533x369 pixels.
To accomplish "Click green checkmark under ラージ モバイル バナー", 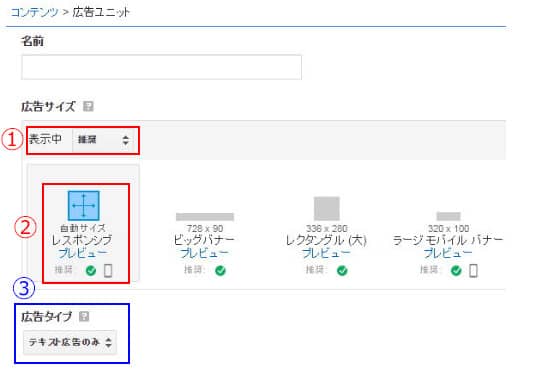I will [x=456, y=271].
